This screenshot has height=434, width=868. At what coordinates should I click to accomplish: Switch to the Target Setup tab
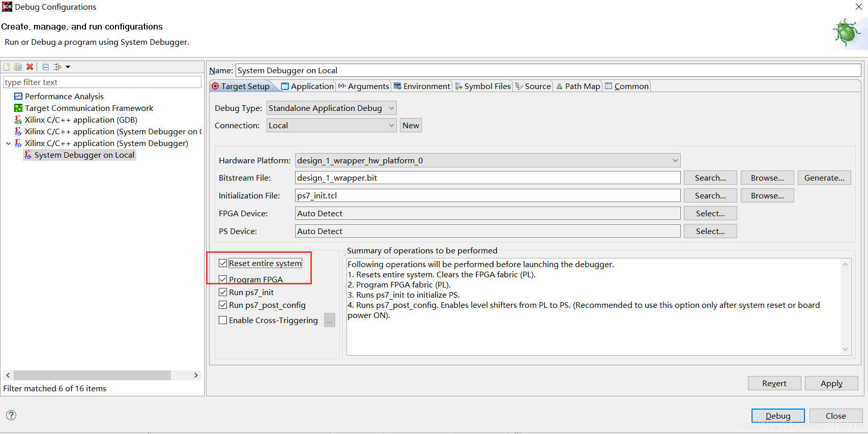pyautogui.click(x=241, y=86)
